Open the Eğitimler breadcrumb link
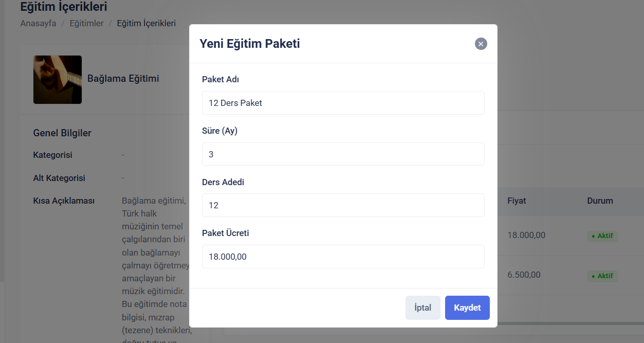Screen dimensions: 644x343 tap(86, 23)
